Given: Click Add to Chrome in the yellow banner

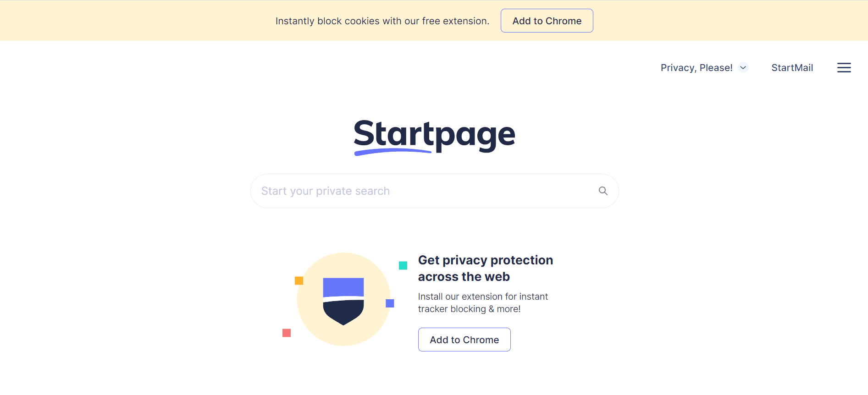Looking at the screenshot, I should tap(547, 21).
